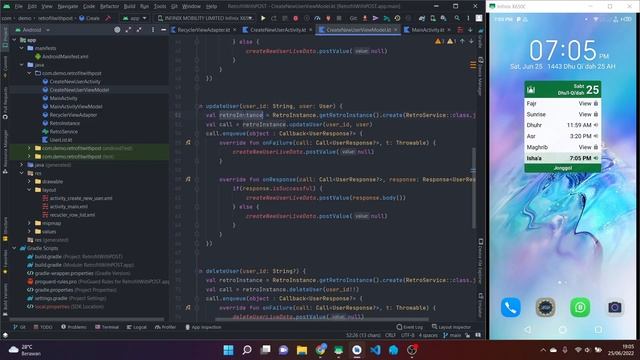Expand the drawable folder
Viewport: 640px width, 360px height.
(29, 182)
